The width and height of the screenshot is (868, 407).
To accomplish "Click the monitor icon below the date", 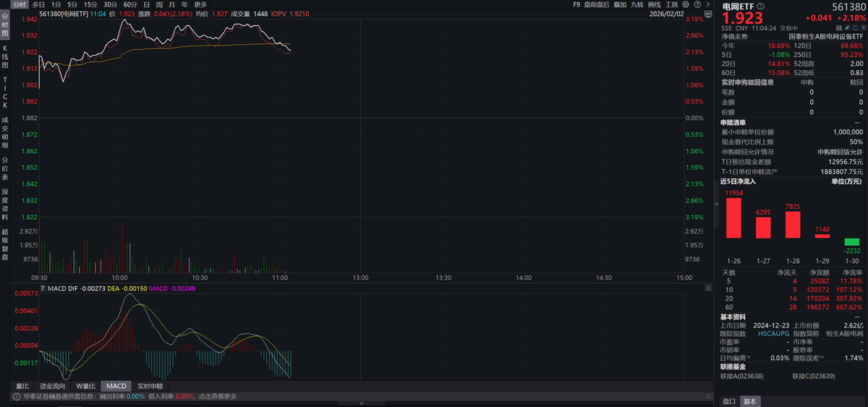I will tap(708, 14).
